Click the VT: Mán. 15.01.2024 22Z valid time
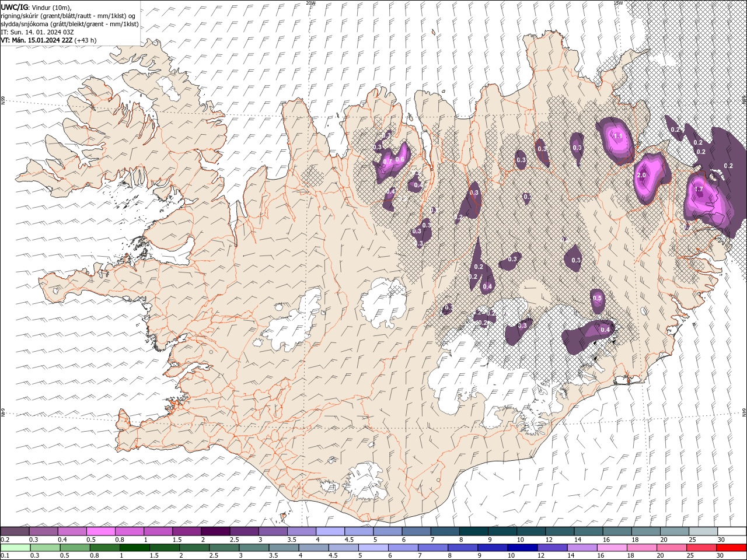The width and height of the screenshot is (747, 560). [36, 40]
